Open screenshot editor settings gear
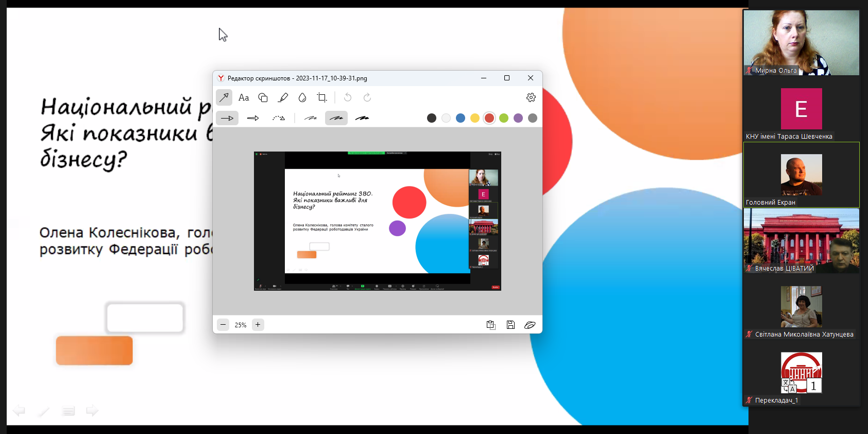Screen dimensions: 868x434 click(x=531, y=97)
